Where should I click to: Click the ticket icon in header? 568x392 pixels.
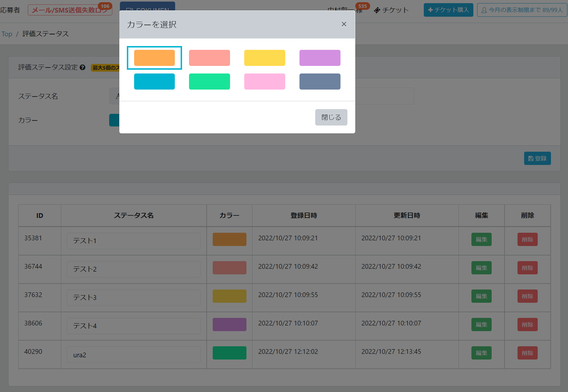pyautogui.click(x=377, y=10)
